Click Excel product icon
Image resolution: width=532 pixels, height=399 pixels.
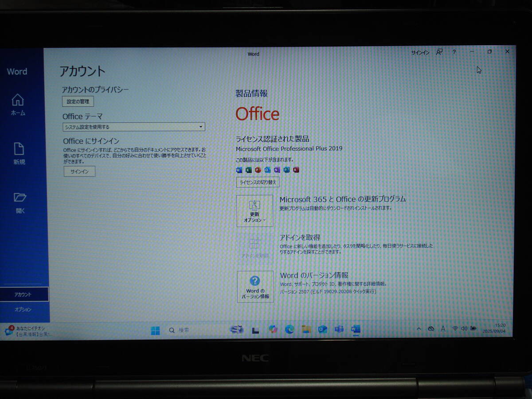248,170
